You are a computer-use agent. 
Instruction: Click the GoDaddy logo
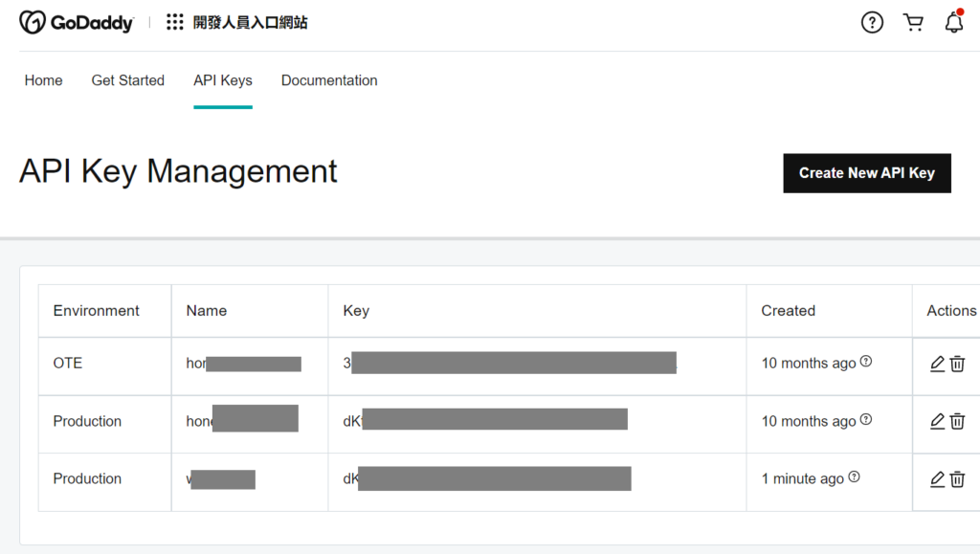77,23
